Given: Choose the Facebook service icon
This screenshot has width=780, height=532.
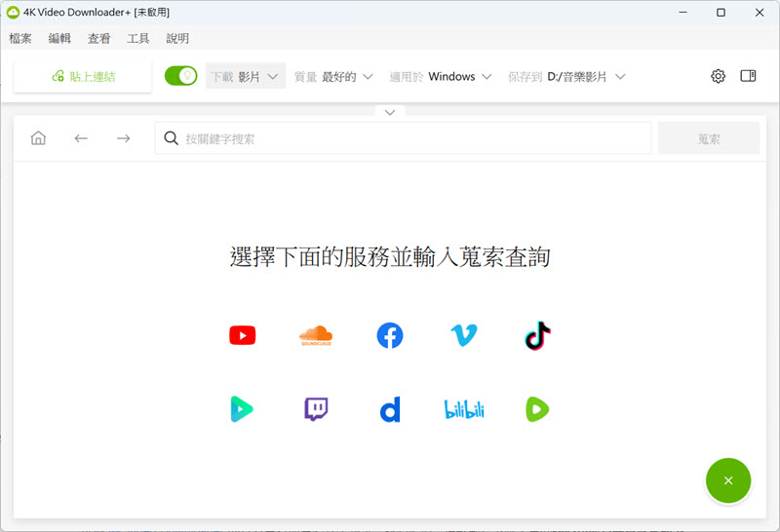Looking at the screenshot, I should tap(389, 335).
